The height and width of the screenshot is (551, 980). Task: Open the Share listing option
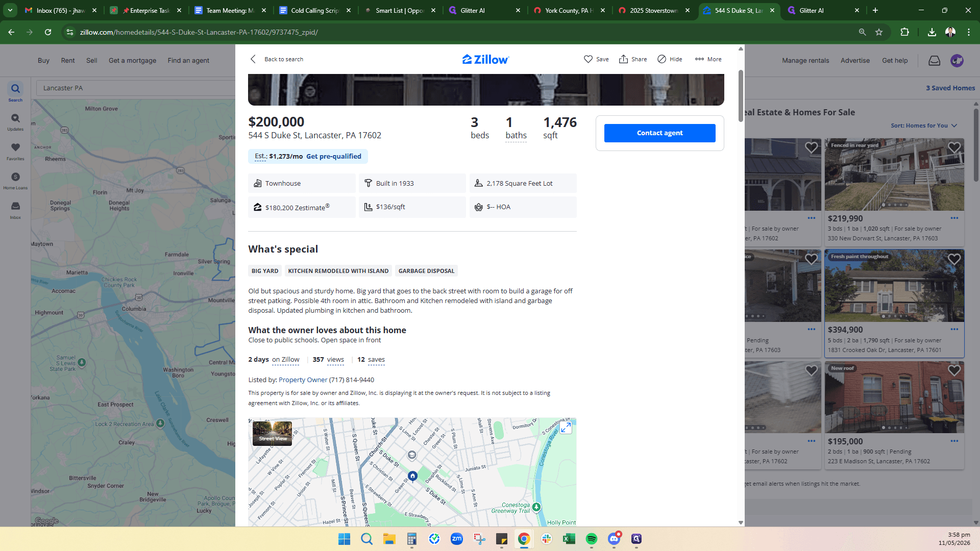click(x=633, y=59)
